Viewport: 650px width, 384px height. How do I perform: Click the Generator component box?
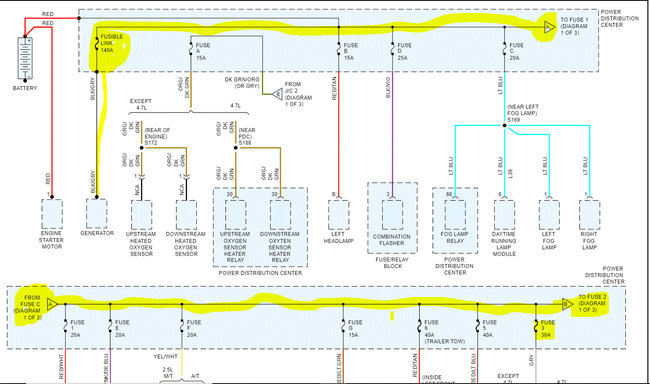97,213
